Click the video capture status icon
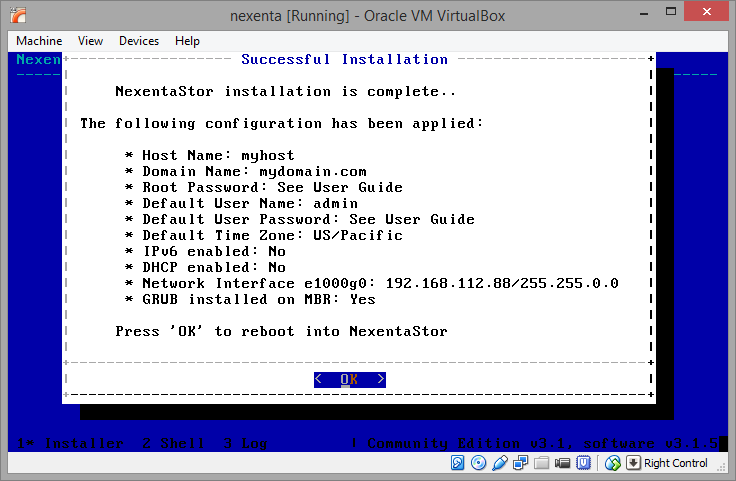736x481 pixels. (x=562, y=463)
